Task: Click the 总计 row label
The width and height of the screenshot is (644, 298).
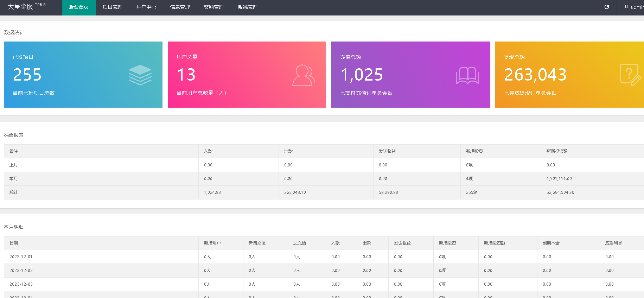Action: [14, 192]
